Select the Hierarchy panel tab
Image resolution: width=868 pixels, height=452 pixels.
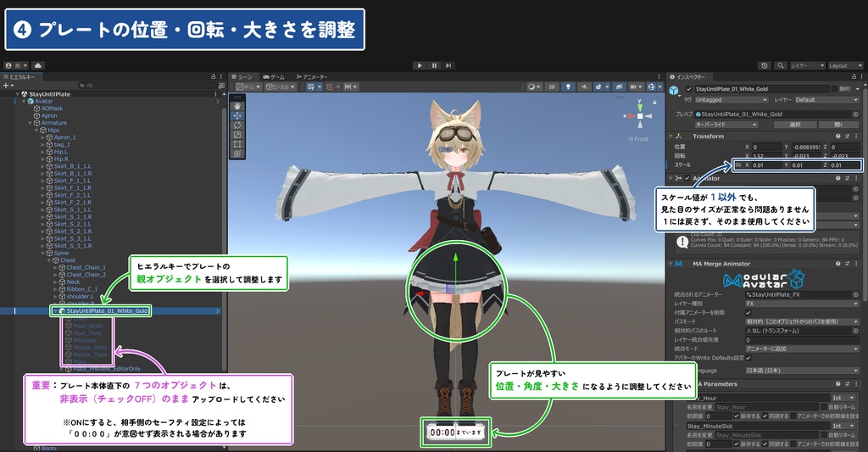click(x=19, y=76)
